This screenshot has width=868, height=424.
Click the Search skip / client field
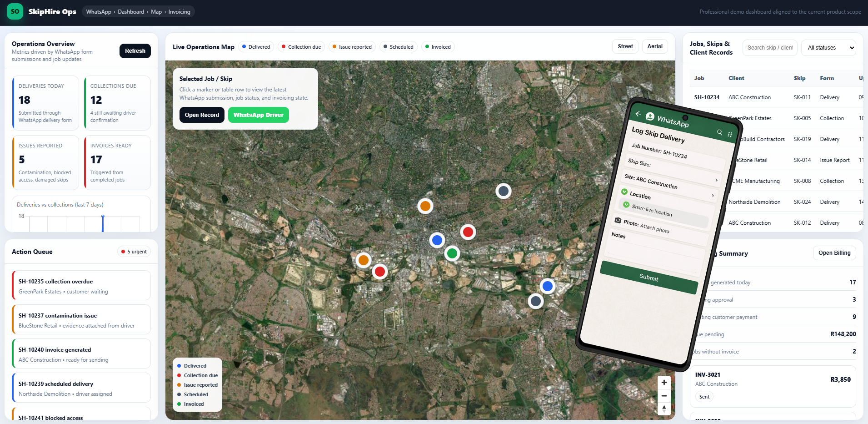(x=769, y=48)
